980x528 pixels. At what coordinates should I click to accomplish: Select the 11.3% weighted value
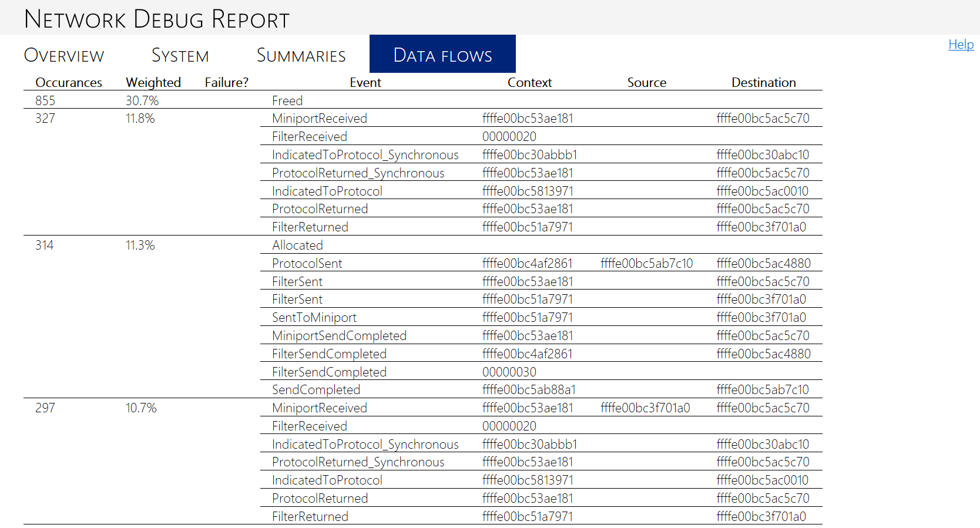coord(140,245)
